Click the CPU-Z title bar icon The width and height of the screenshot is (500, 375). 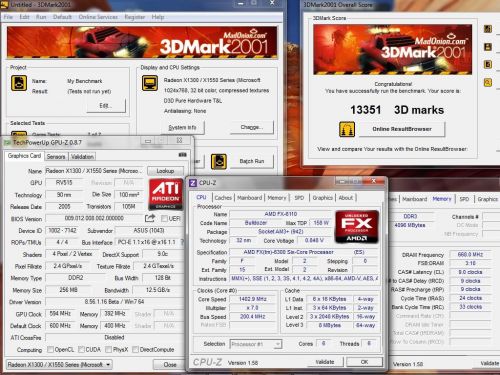point(193,183)
